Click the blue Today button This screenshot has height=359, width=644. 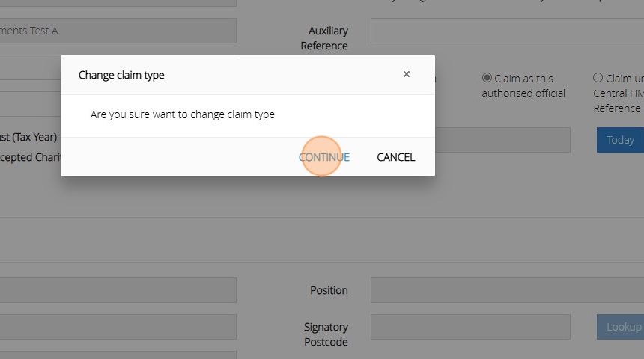pos(620,140)
